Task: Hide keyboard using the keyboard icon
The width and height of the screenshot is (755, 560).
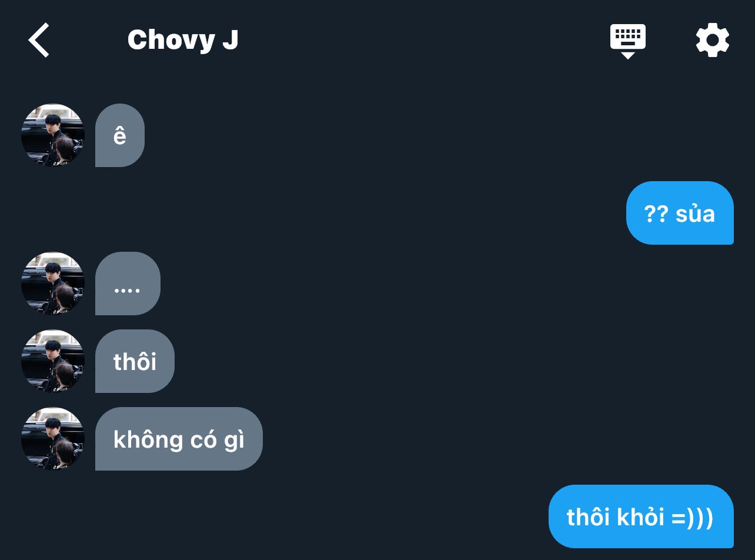Action: point(627,41)
